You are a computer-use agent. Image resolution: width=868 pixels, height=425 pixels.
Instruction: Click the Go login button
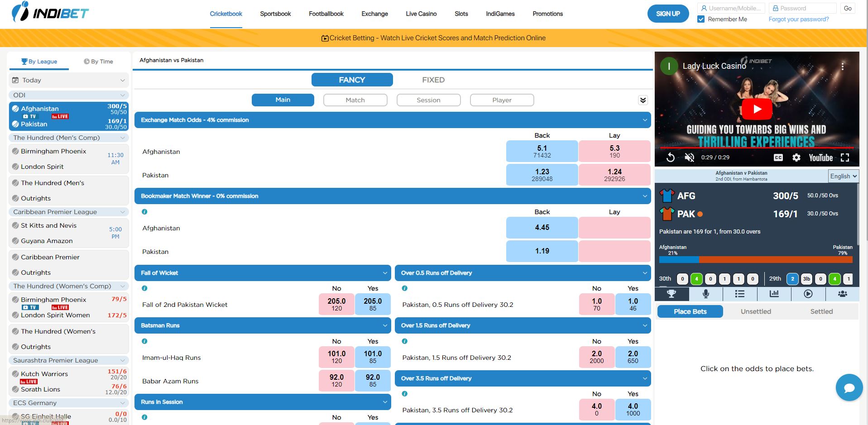pyautogui.click(x=848, y=8)
